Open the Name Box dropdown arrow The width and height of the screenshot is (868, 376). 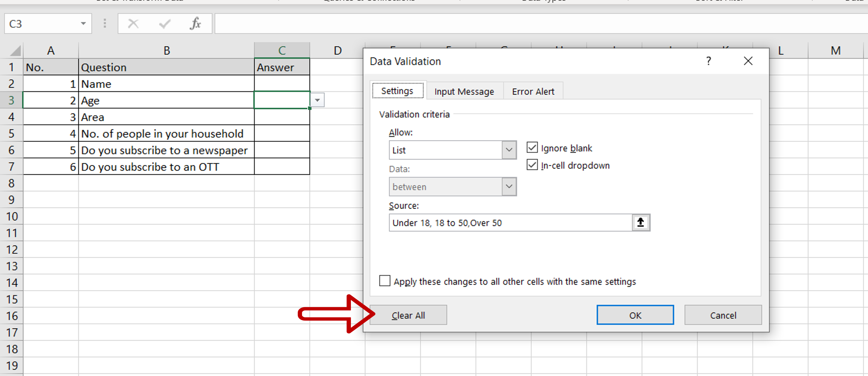coord(83,24)
